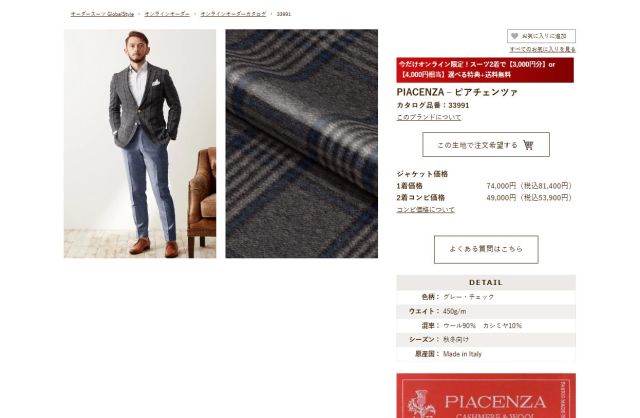
Task: Open 'このブランドについて' brand info link
Action: 429,117
